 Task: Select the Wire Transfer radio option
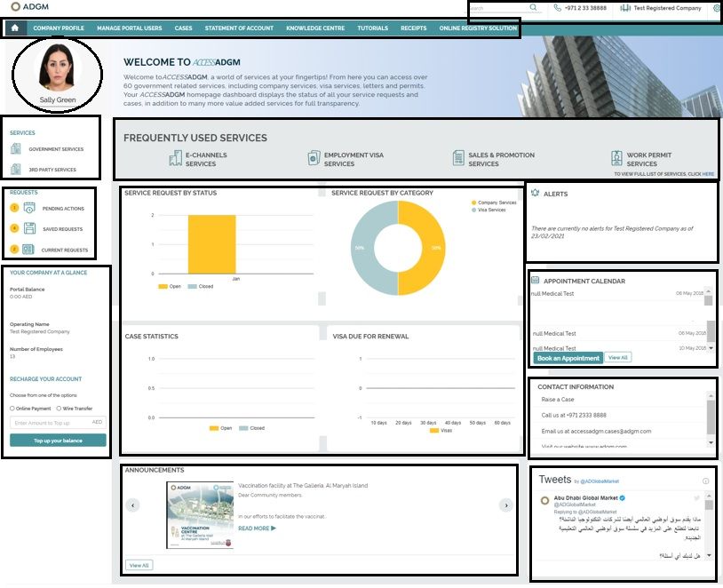[x=59, y=409]
